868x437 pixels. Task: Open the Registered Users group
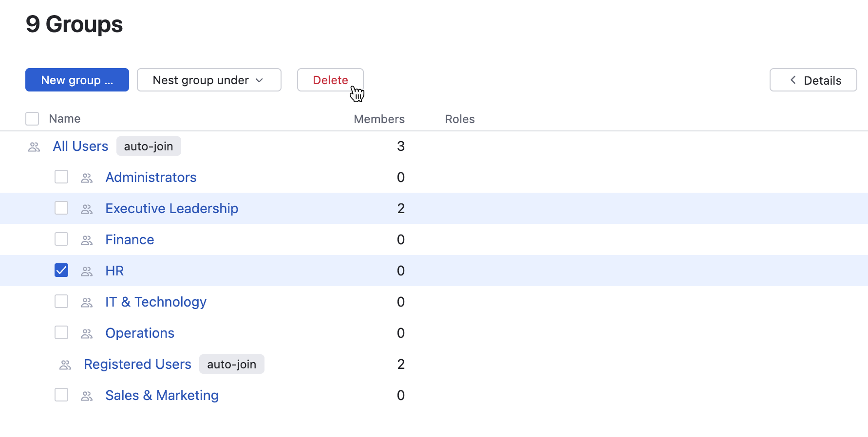(x=137, y=364)
